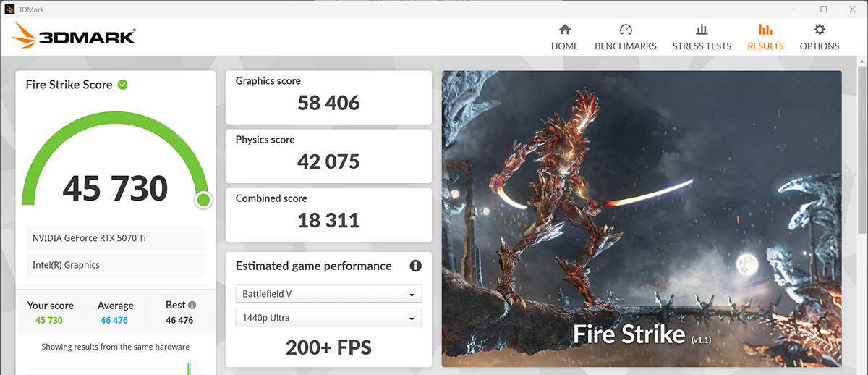Screen dimensions: 868x375
Task: Open the Options tab
Action: pyautogui.click(x=820, y=37)
